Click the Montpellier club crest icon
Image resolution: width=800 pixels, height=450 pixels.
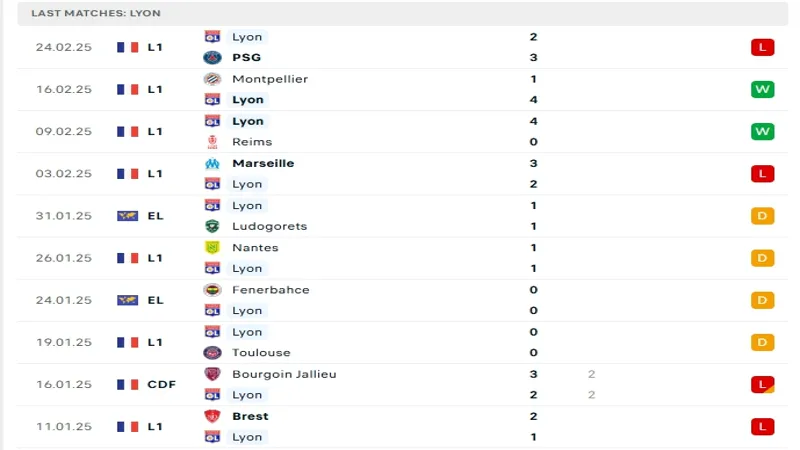(x=212, y=79)
